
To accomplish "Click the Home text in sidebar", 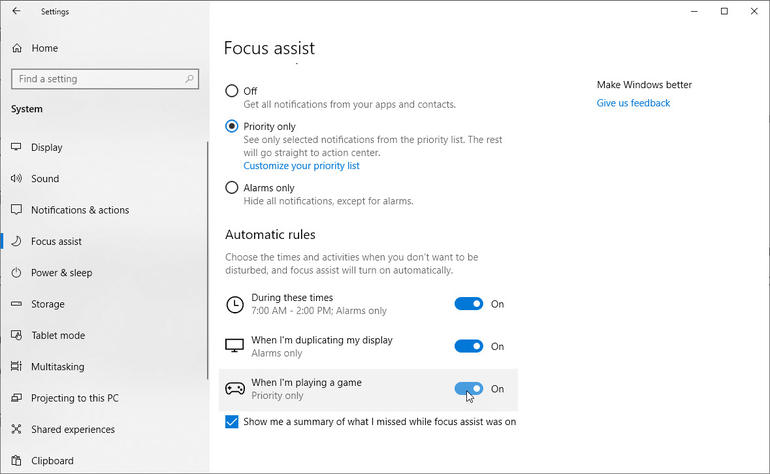I will tap(45, 48).
